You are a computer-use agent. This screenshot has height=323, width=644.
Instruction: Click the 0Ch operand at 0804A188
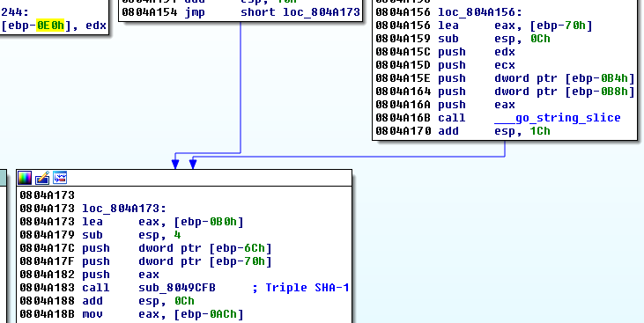(184, 300)
